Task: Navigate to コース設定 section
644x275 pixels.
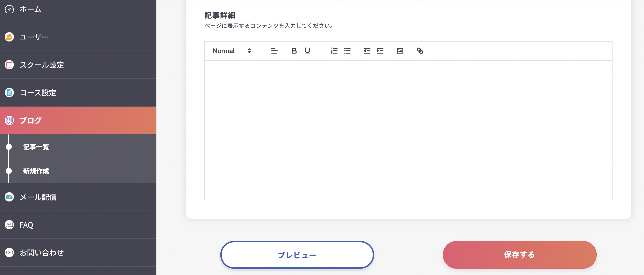Action: [78, 93]
